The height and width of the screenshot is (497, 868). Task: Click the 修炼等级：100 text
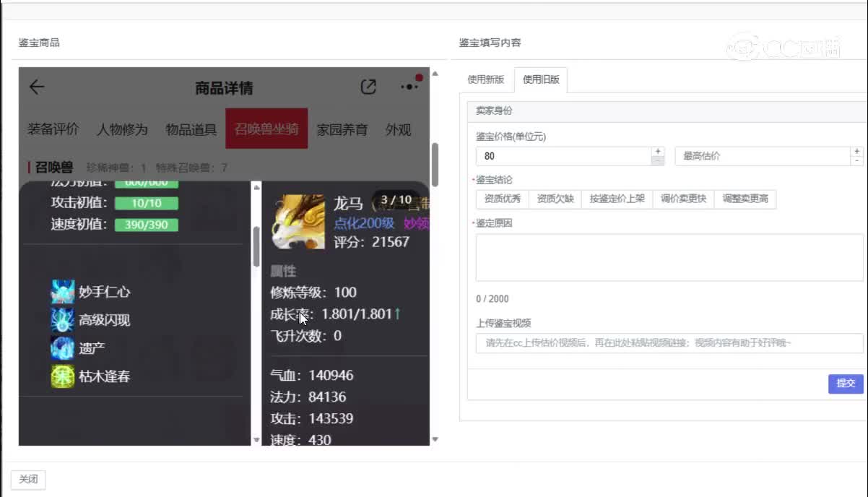[x=313, y=293]
